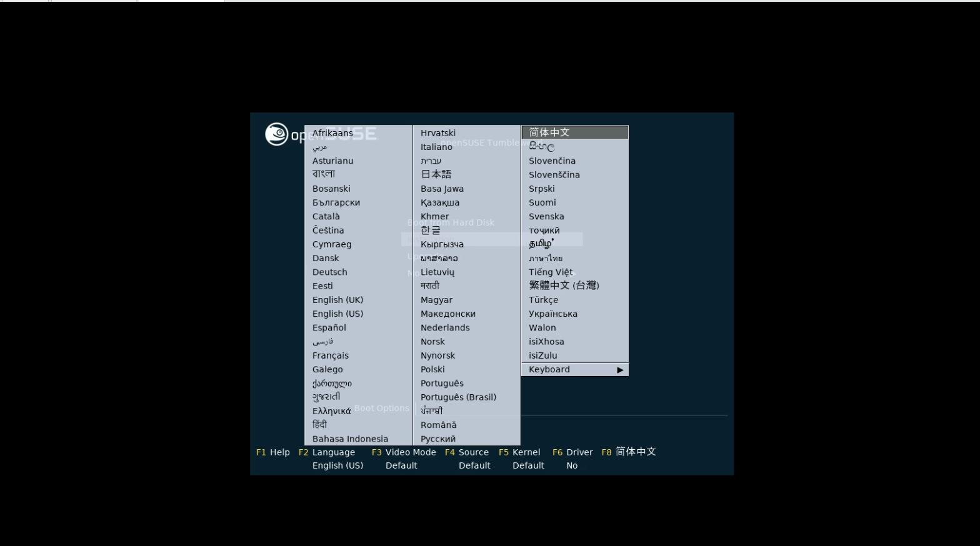Select Italiano language

pos(436,147)
